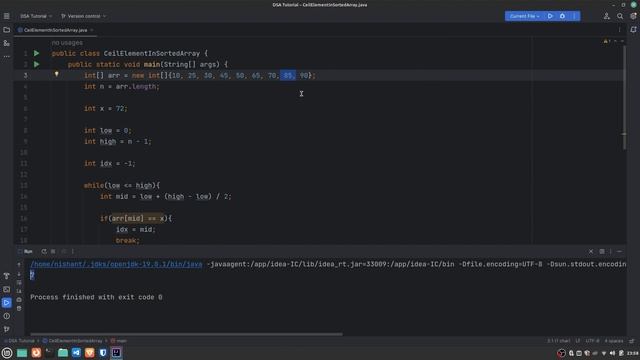Click the volume icon in system tray
The width and height of the screenshot is (640, 360).
point(612,353)
